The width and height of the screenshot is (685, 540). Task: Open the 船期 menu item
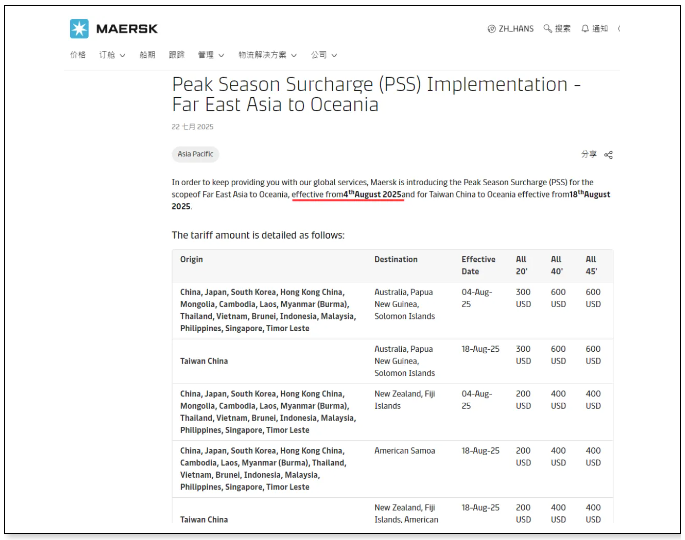(x=147, y=55)
